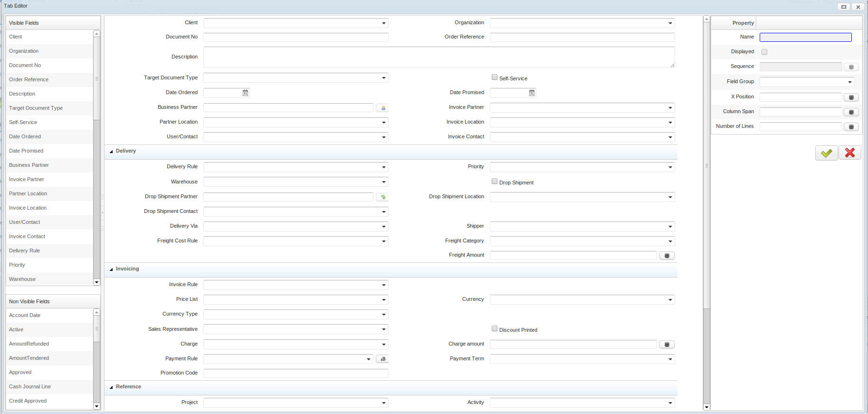Click the Business Partner lookup icon
This screenshot has height=414, width=868.
point(383,108)
